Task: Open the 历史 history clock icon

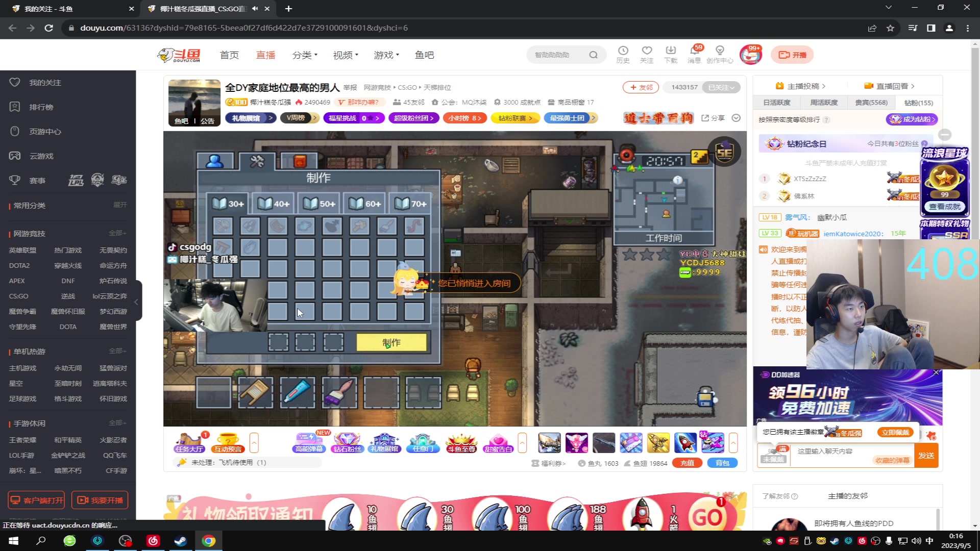Action: pos(623,54)
